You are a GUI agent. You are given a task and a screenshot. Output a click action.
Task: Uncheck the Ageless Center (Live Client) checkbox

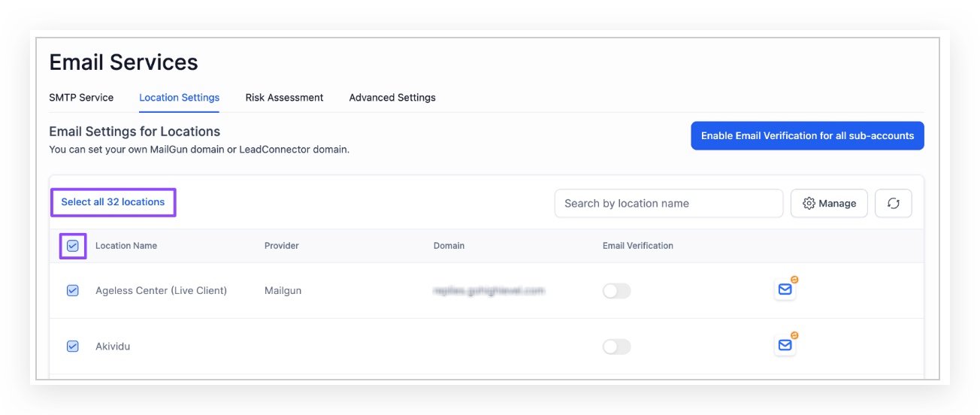tap(73, 290)
